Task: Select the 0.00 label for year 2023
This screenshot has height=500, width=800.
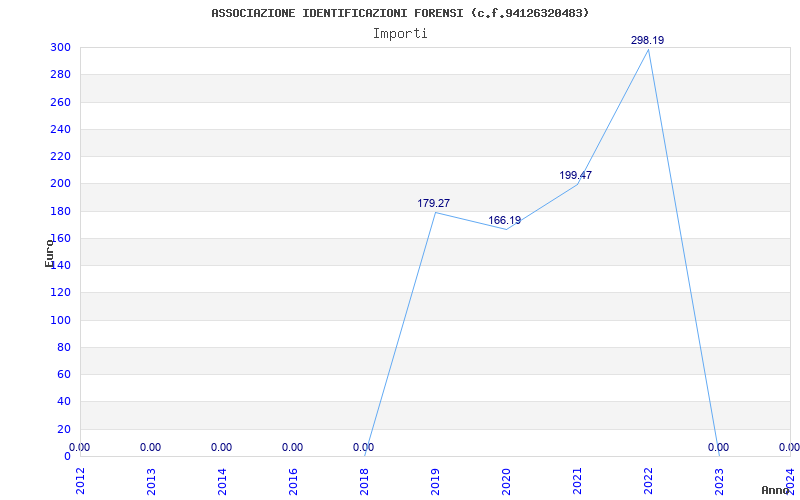Action: (x=718, y=447)
